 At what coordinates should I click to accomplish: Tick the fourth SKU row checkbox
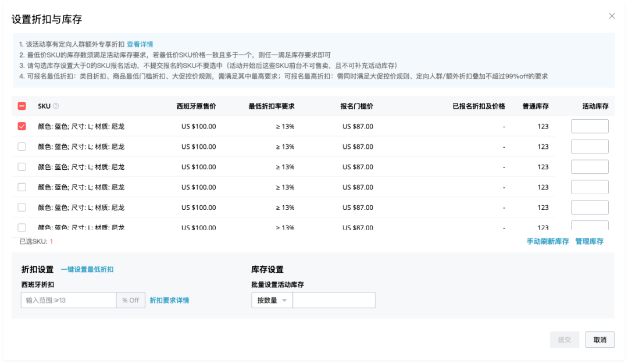(x=22, y=187)
